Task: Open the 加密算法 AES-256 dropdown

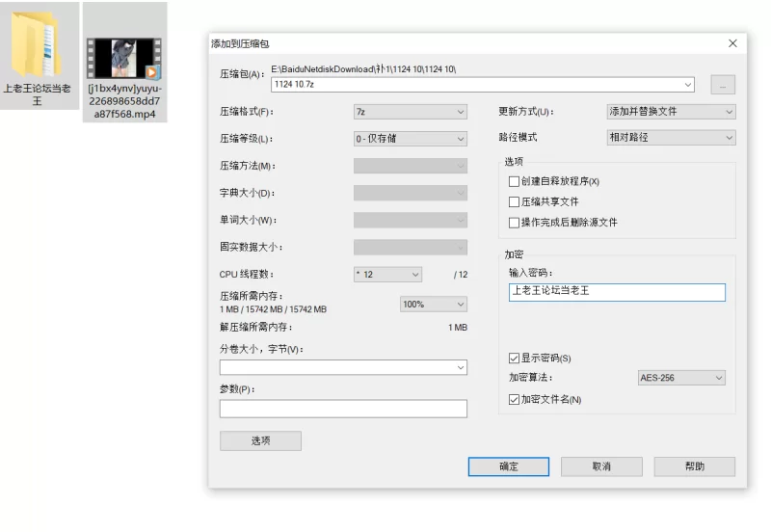Action: point(681,378)
